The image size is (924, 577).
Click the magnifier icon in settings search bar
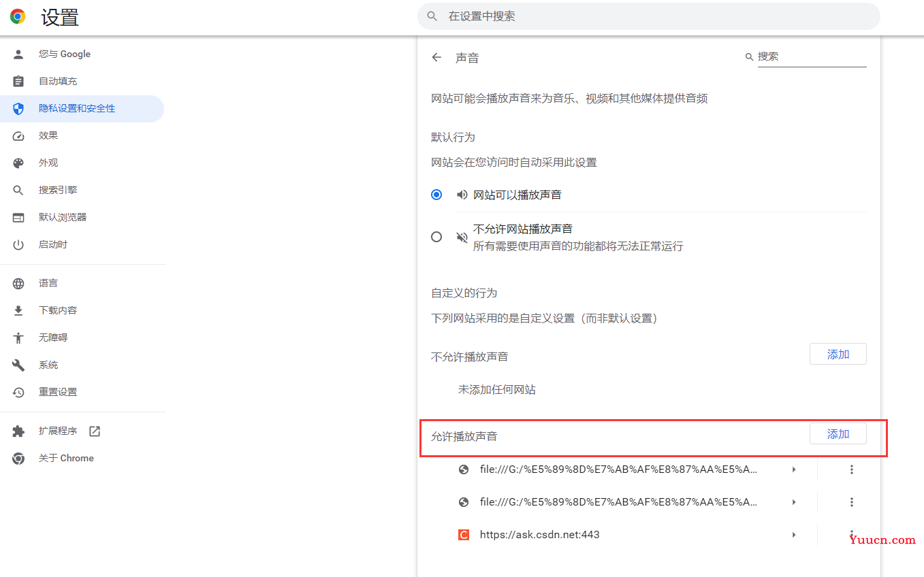click(432, 16)
